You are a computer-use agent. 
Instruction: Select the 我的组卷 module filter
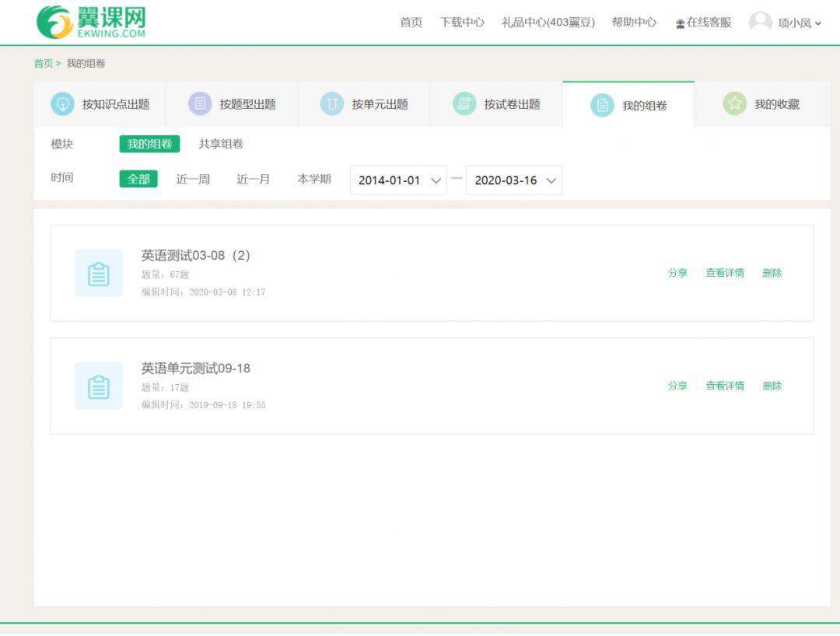point(149,144)
